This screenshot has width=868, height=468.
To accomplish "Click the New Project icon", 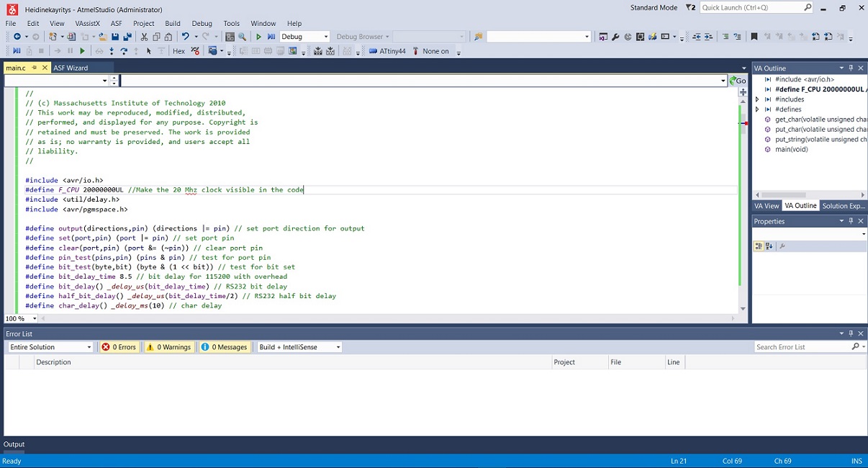I will click(53, 36).
